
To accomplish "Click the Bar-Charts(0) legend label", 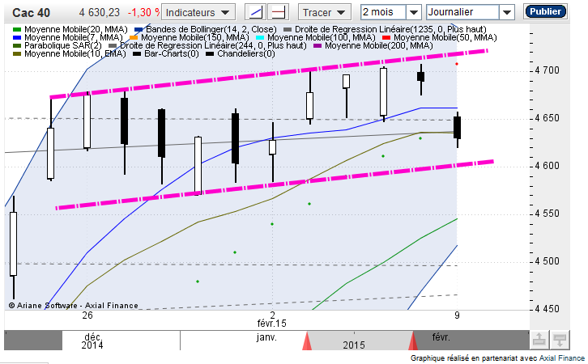I will (172, 53).
